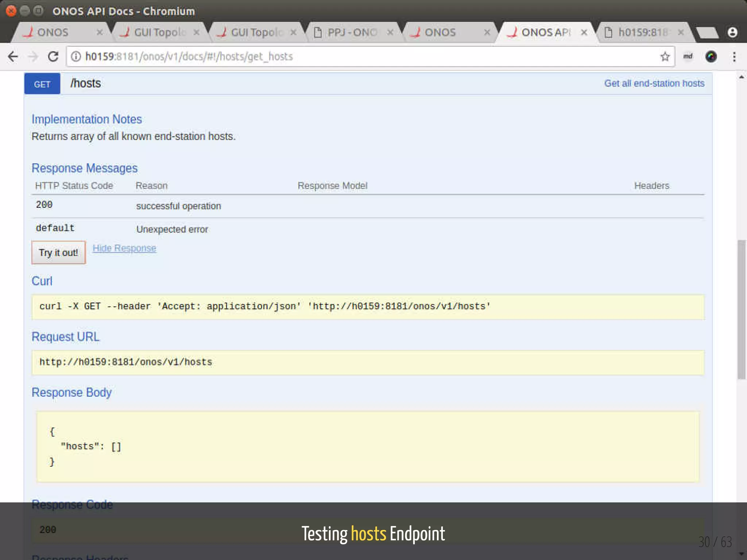
Task: Click the page scrollbar up arrow
Action: [x=741, y=77]
